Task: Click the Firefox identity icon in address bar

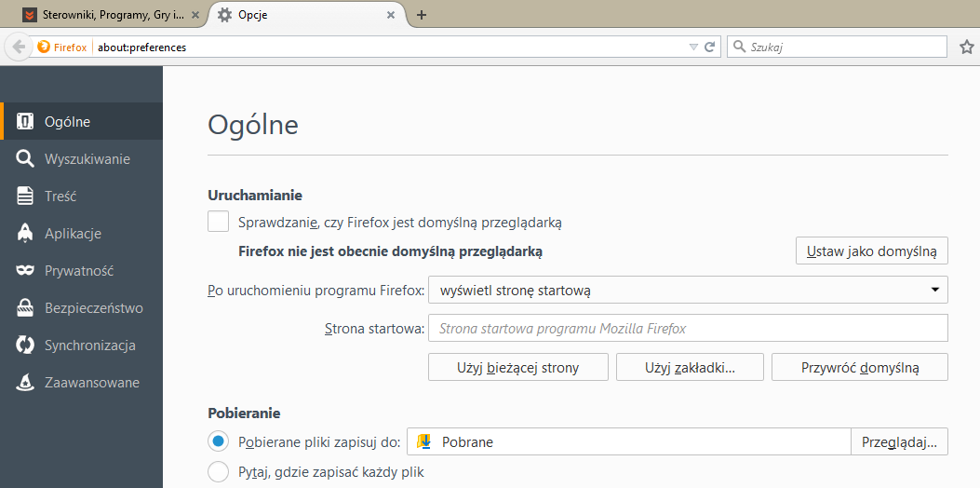Action: (43, 47)
